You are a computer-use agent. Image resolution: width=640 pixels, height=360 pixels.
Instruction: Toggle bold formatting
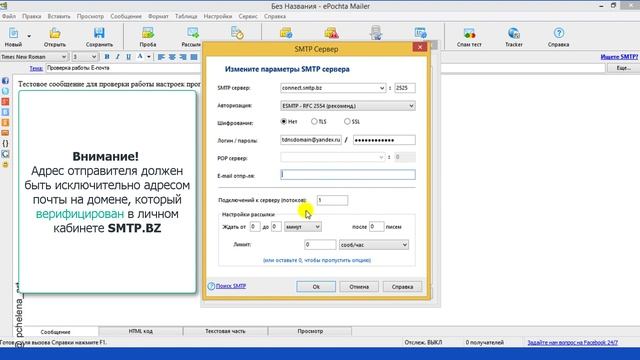tap(107, 57)
